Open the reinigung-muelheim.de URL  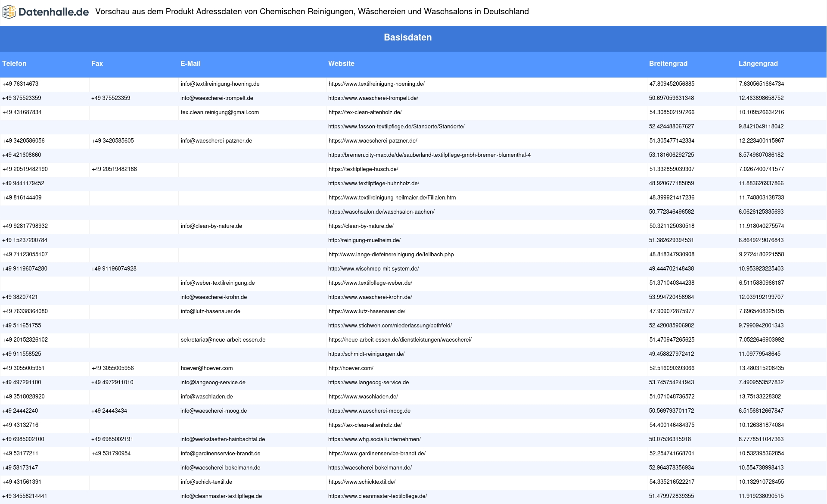point(364,240)
